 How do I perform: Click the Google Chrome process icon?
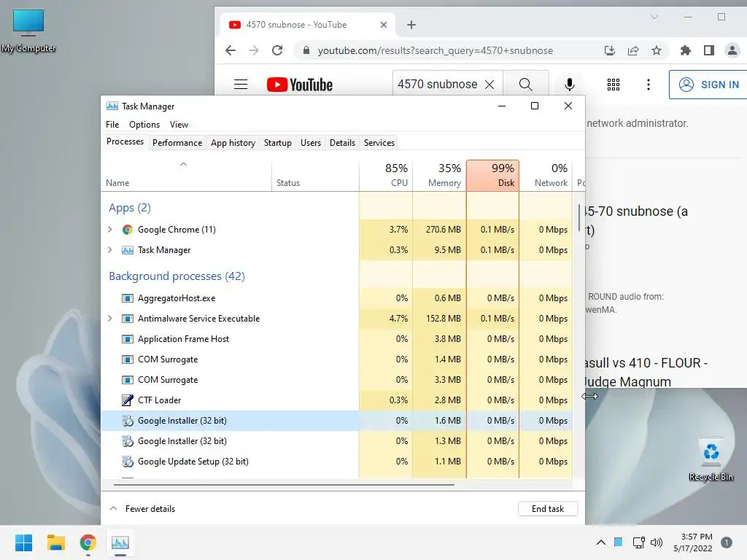(x=127, y=230)
